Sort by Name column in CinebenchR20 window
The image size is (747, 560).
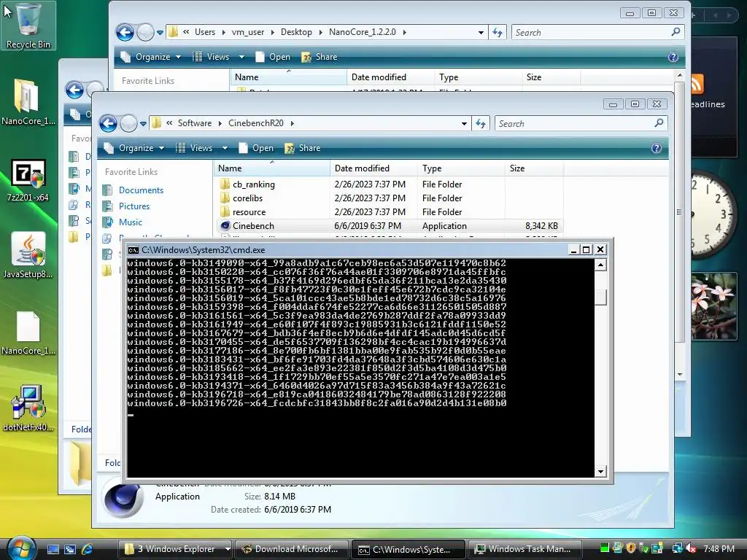click(272, 168)
